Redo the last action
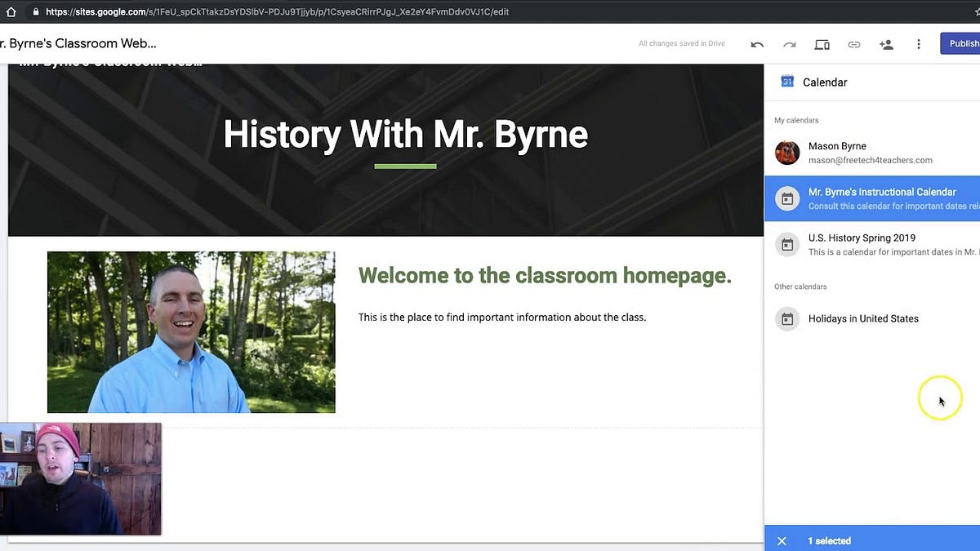This screenshot has width=980, height=551. point(789,43)
